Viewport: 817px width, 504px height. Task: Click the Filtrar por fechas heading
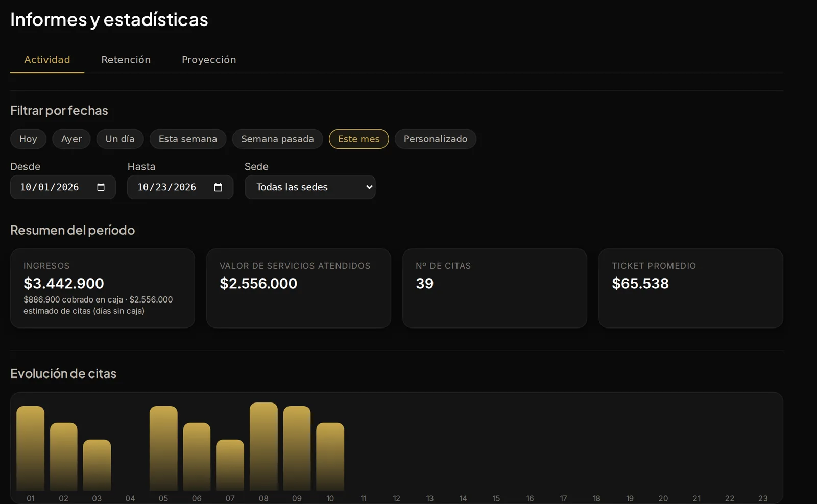59,110
